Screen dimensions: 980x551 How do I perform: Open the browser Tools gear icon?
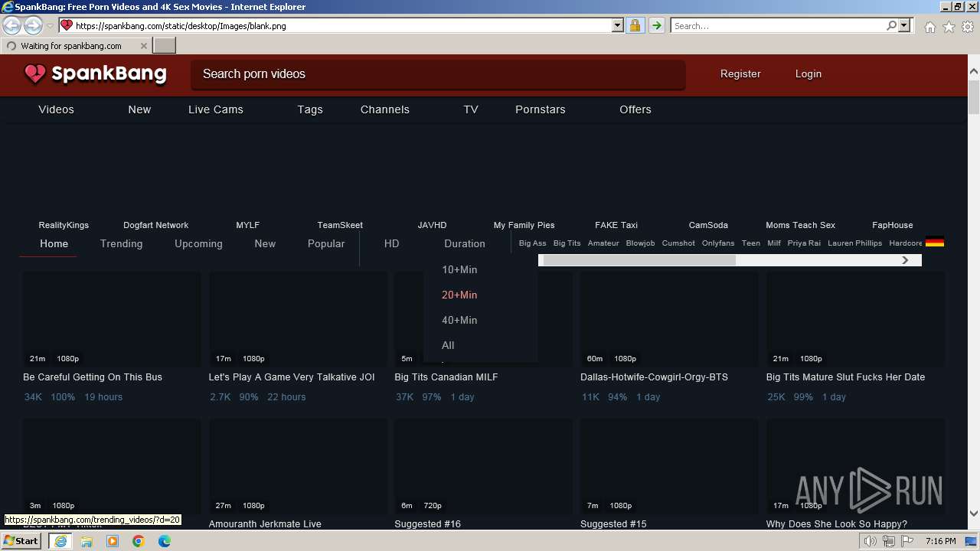pos(968,27)
